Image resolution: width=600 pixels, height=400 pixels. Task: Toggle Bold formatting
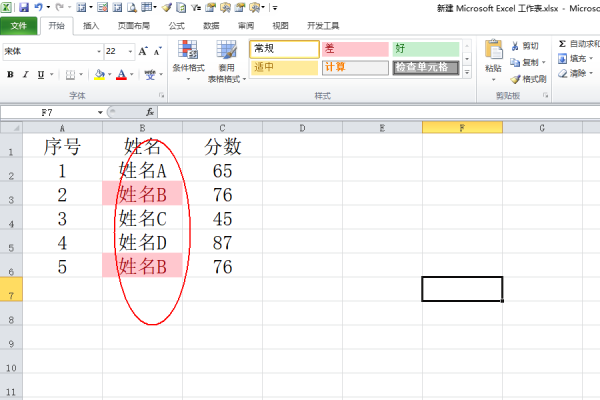pos(10,75)
